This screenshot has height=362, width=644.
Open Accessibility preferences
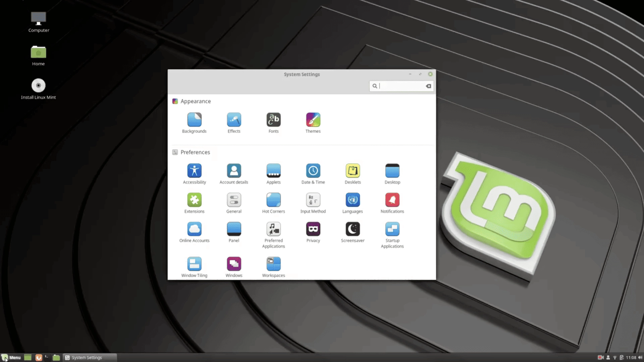point(194,174)
